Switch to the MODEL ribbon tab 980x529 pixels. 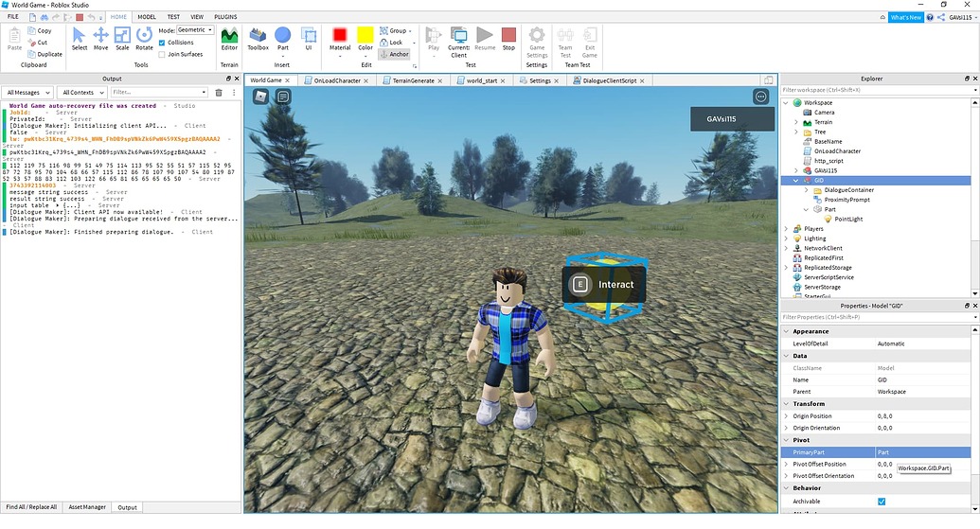[x=147, y=17]
